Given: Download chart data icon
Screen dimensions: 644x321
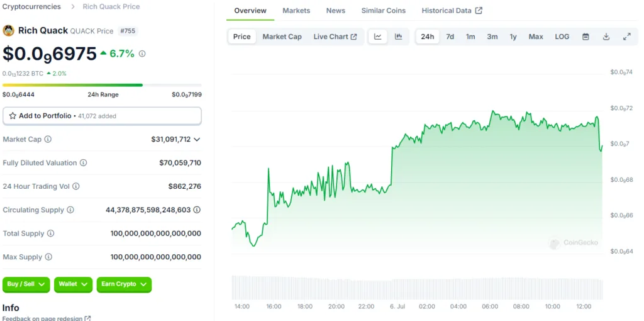Looking at the screenshot, I should click(x=606, y=37).
